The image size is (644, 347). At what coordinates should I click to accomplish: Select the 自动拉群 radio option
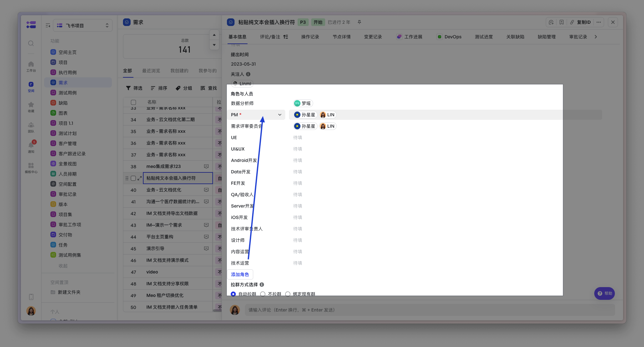click(233, 294)
